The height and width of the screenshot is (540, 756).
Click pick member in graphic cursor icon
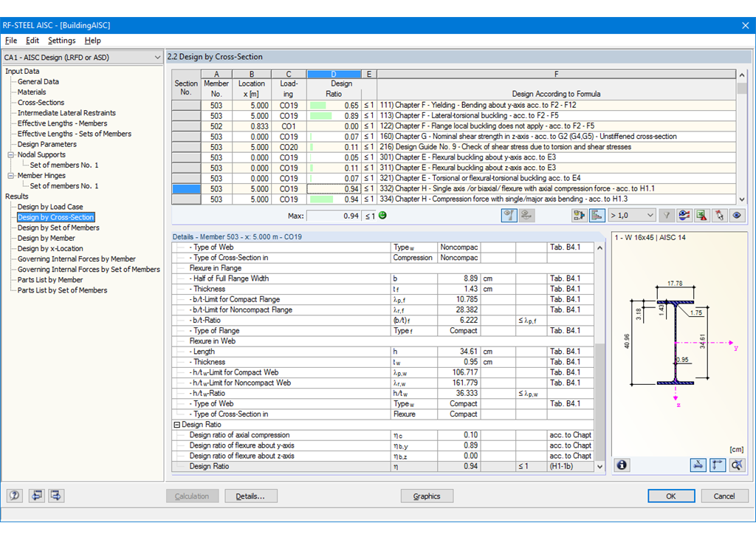coord(718,215)
